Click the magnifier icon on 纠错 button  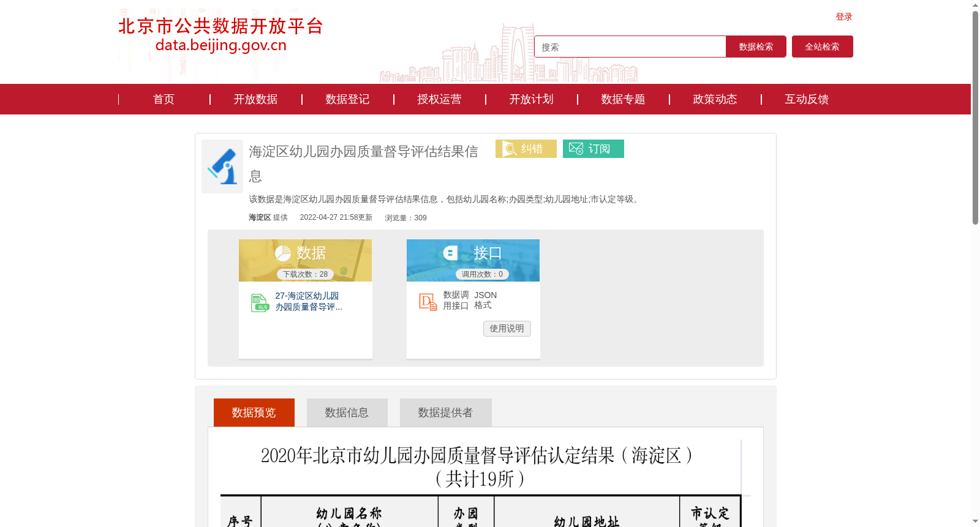pyautogui.click(x=510, y=149)
